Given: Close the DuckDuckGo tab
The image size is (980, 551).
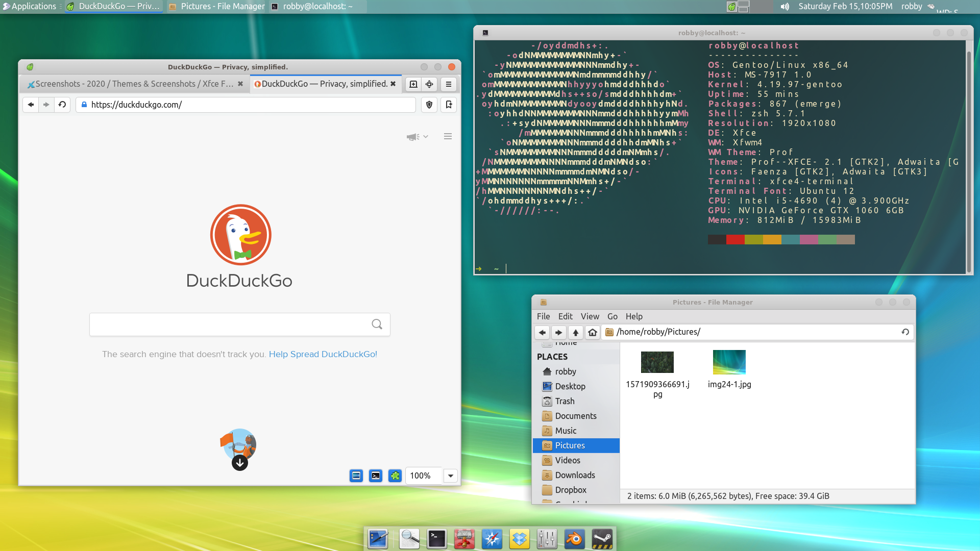Looking at the screenshot, I should tap(393, 84).
